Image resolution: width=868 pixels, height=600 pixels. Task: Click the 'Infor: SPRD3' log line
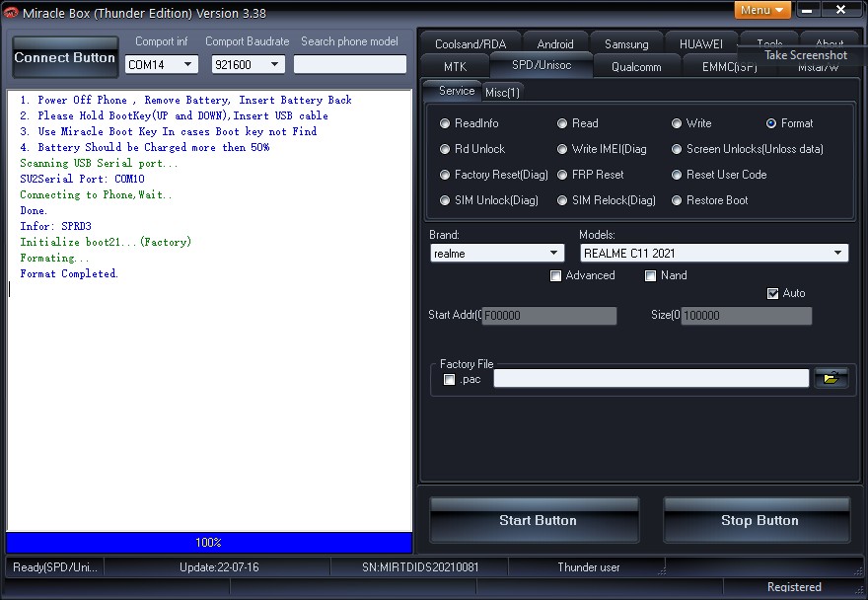coord(55,226)
